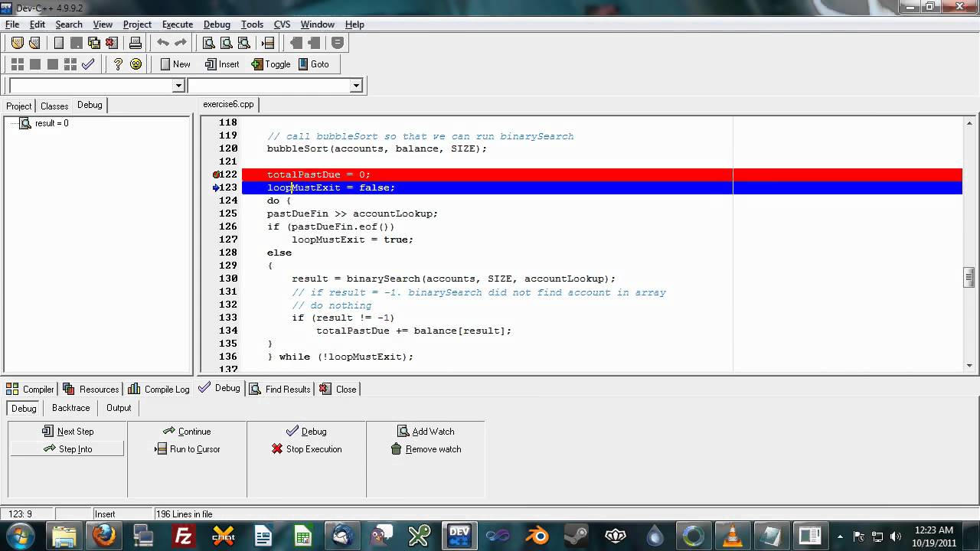Click the Project Options toolbar icon
This screenshot has width=980, height=551.
point(337,43)
